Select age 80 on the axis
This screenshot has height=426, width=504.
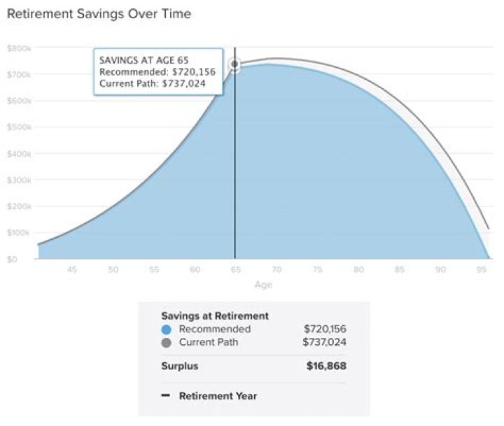click(358, 269)
